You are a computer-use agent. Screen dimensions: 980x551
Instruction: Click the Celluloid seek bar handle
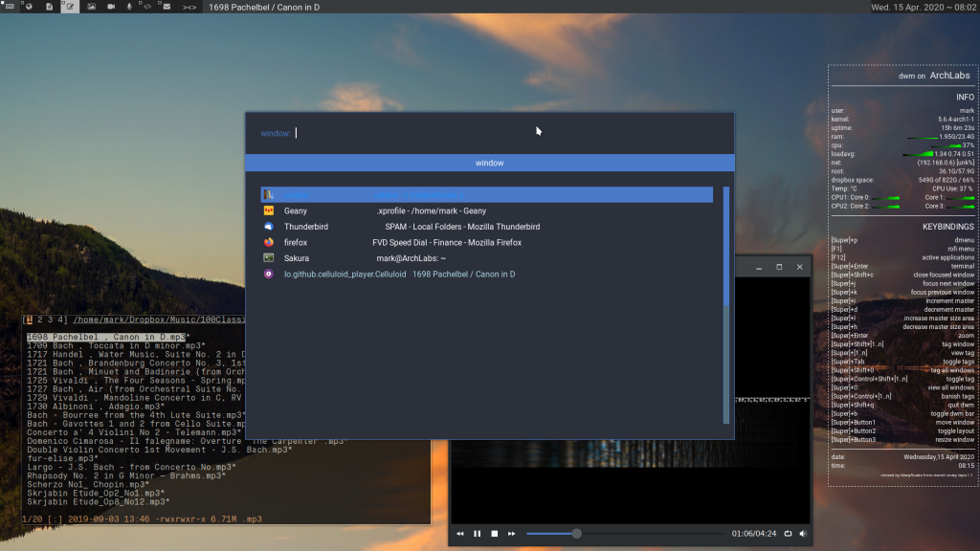(x=577, y=534)
